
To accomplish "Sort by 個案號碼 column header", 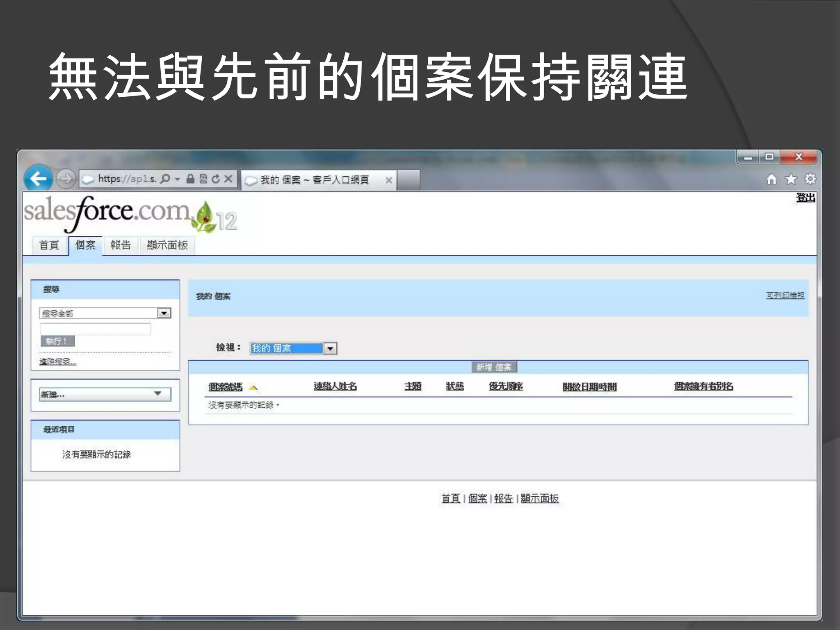I will point(225,387).
